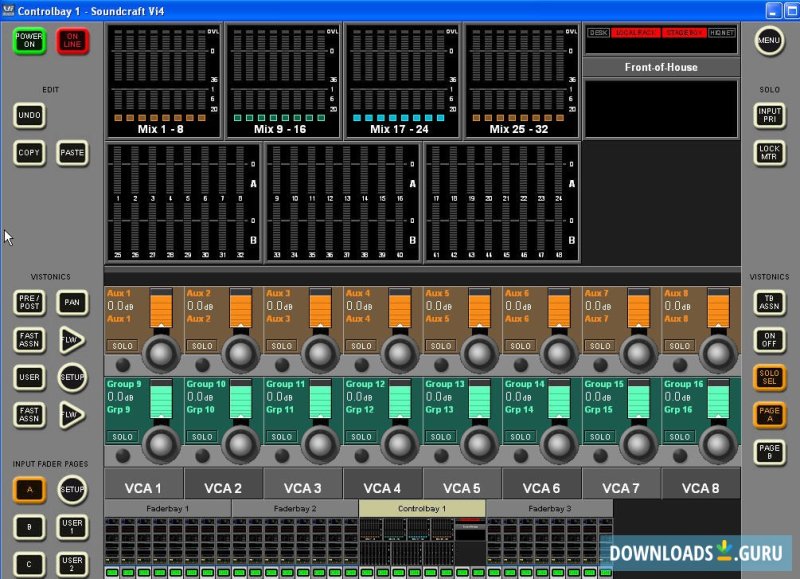
Task: Solo the Group 9 channel
Action: 122,437
